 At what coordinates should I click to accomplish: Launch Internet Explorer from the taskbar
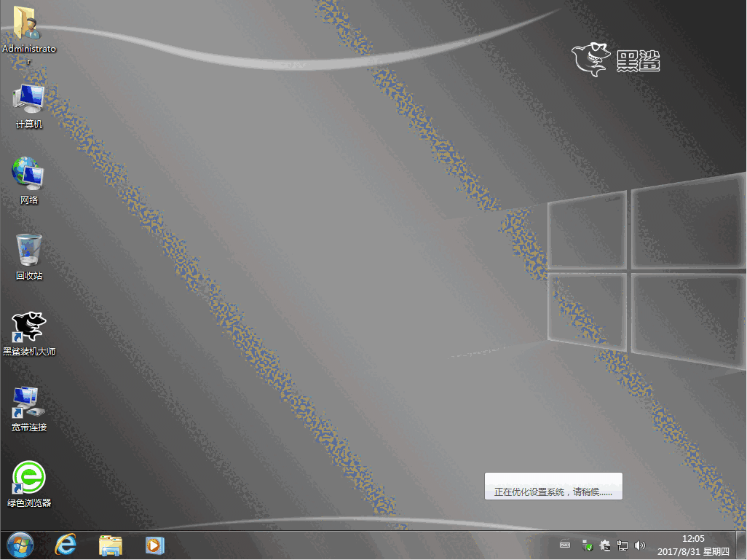click(x=66, y=545)
